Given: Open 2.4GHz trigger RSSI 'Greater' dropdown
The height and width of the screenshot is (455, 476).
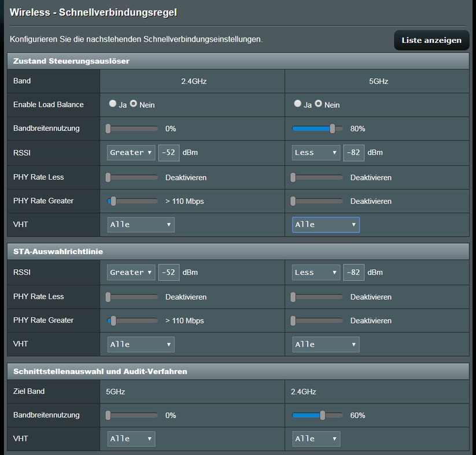Looking at the screenshot, I should (x=131, y=153).
